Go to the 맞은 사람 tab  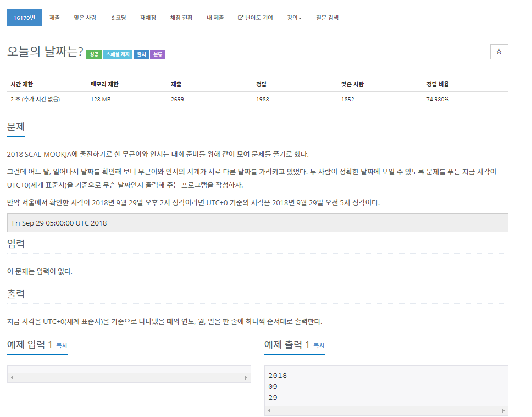click(85, 18)
